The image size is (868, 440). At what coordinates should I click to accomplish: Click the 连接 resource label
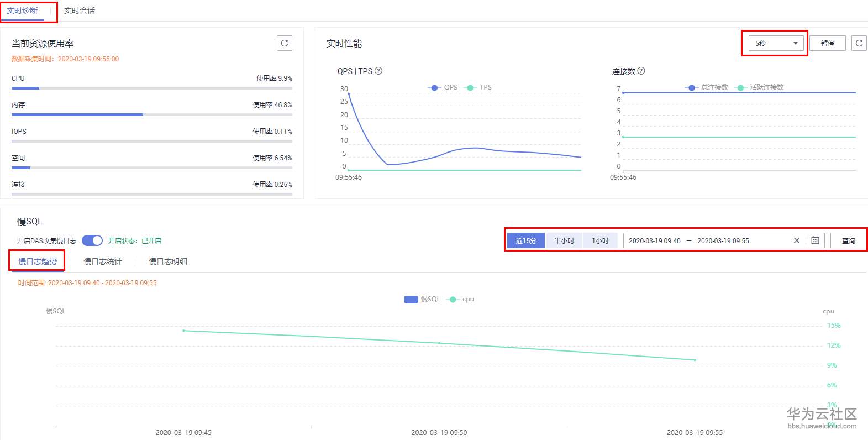pyautogui.click(x=18, y=185)
